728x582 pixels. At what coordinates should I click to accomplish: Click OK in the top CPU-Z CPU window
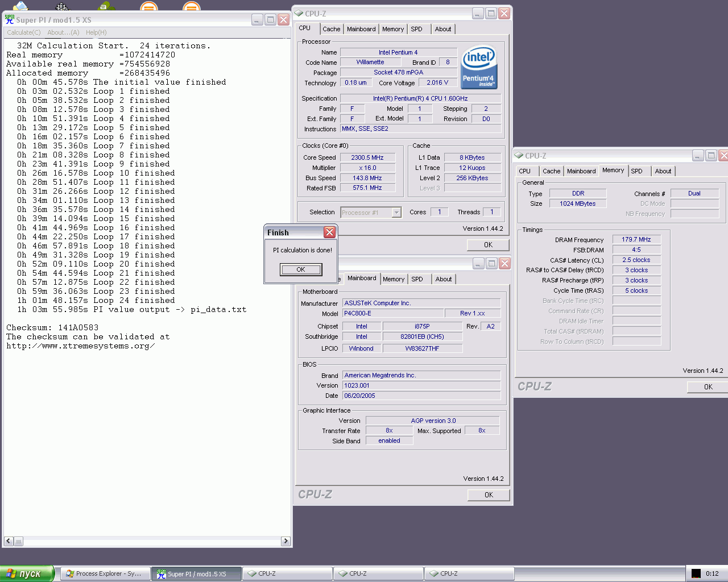(x=489, y=245)
